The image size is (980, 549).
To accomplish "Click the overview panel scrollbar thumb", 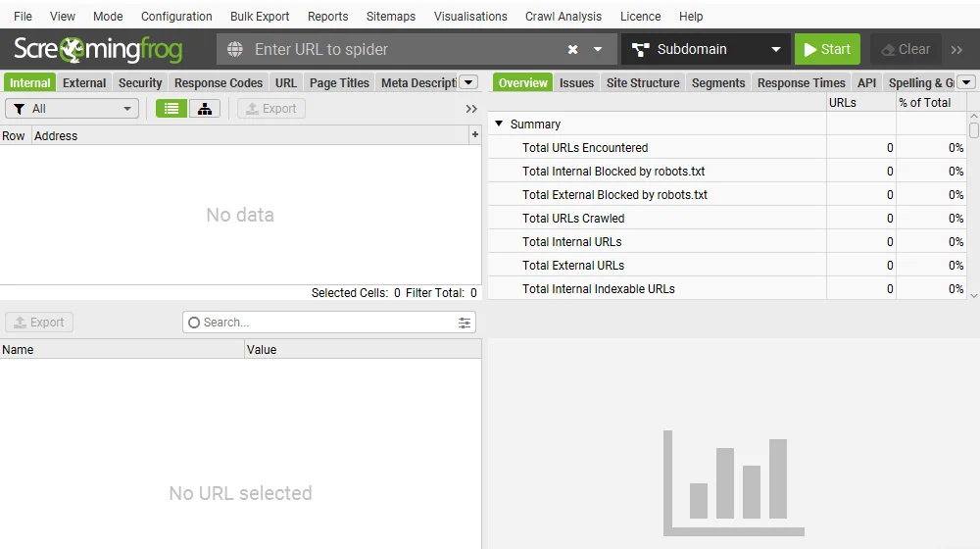I will pyautogui.click(x=974, y=130).
